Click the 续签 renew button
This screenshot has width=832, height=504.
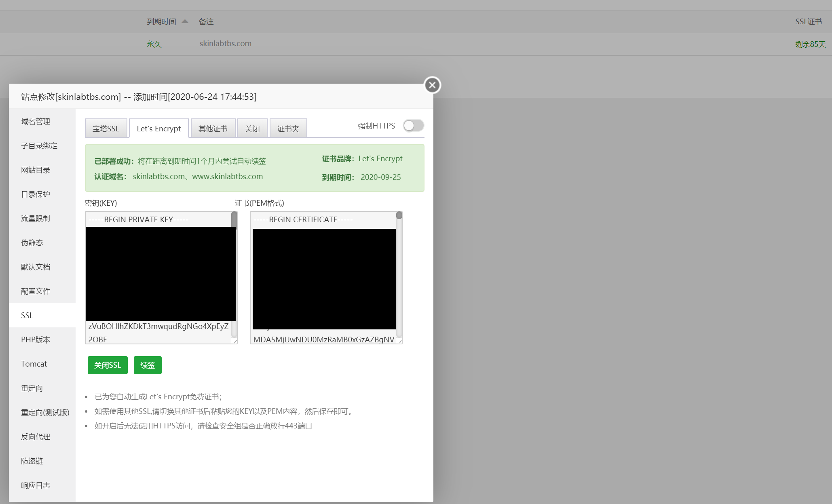click(x=148, y=365)
